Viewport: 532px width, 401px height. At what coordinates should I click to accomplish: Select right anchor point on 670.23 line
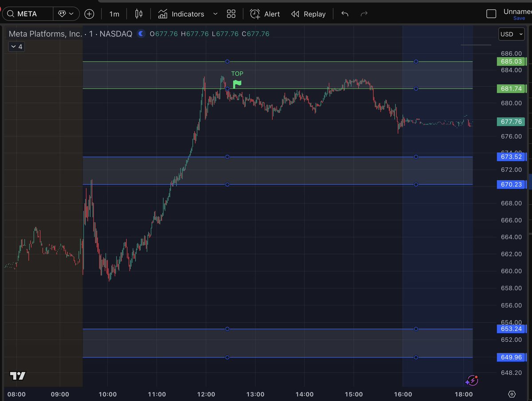click(416, 184)
